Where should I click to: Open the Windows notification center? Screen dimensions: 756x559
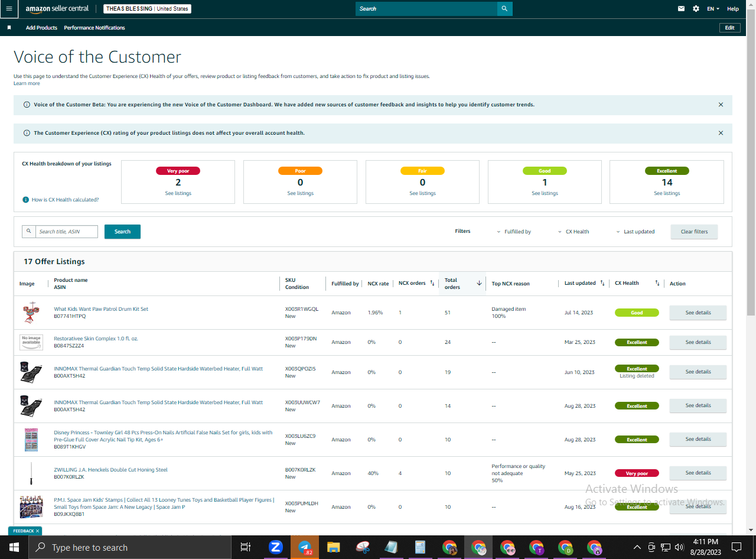[x=737, y=547]
